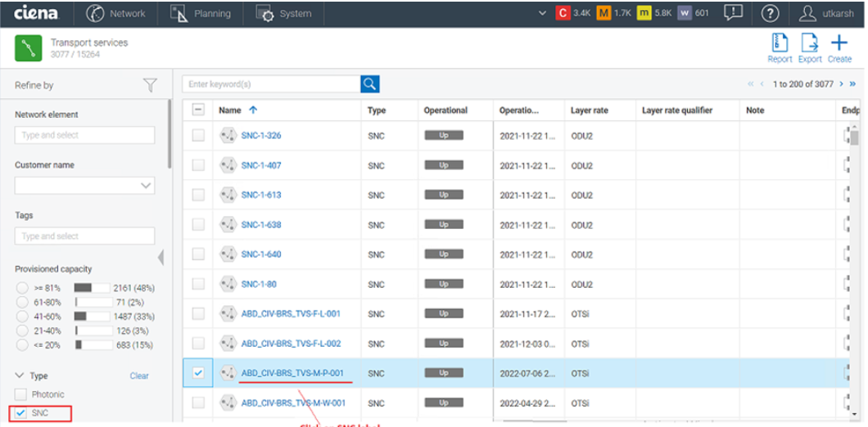868x427 pixels.
Task: Go to the next page of results
Action: click(x=842, y=84)
